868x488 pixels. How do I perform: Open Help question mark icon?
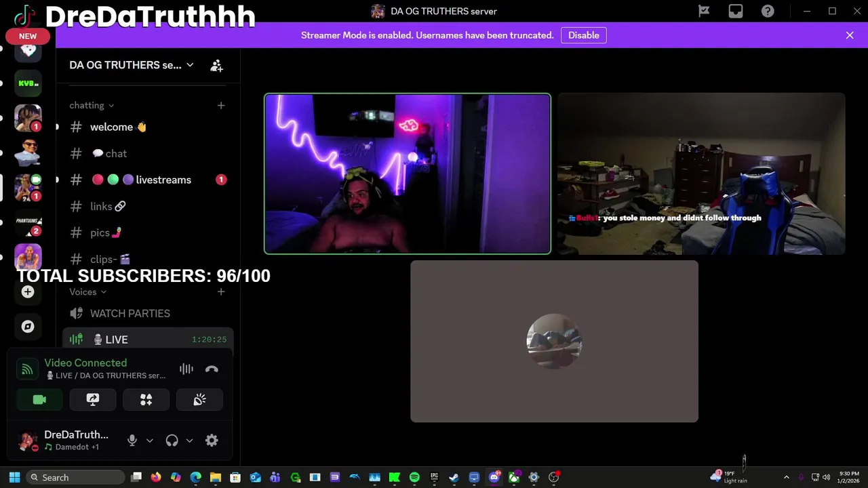[x=768, y=11]
